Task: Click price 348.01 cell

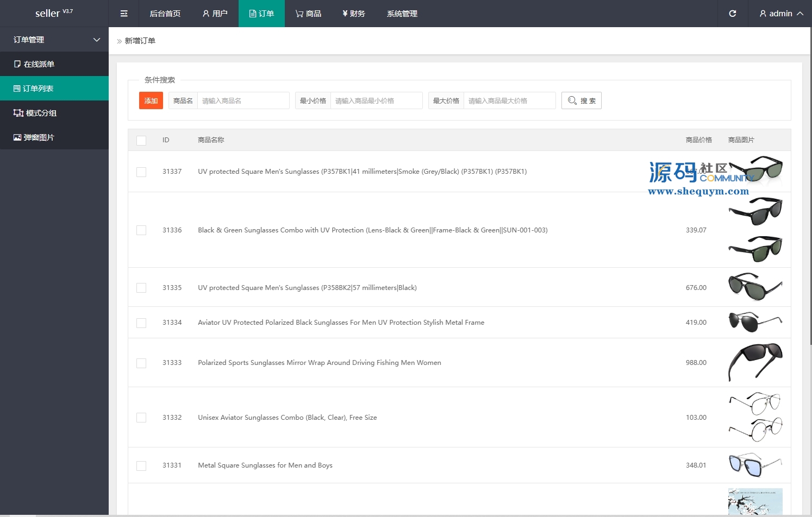Action: 696,465
